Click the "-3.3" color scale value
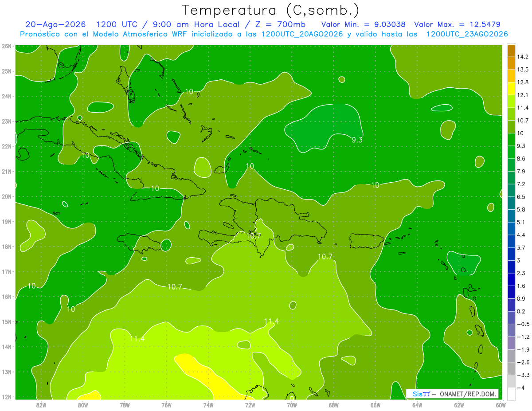The height and width of the screenshot is (411, 532). pos(523,375)
